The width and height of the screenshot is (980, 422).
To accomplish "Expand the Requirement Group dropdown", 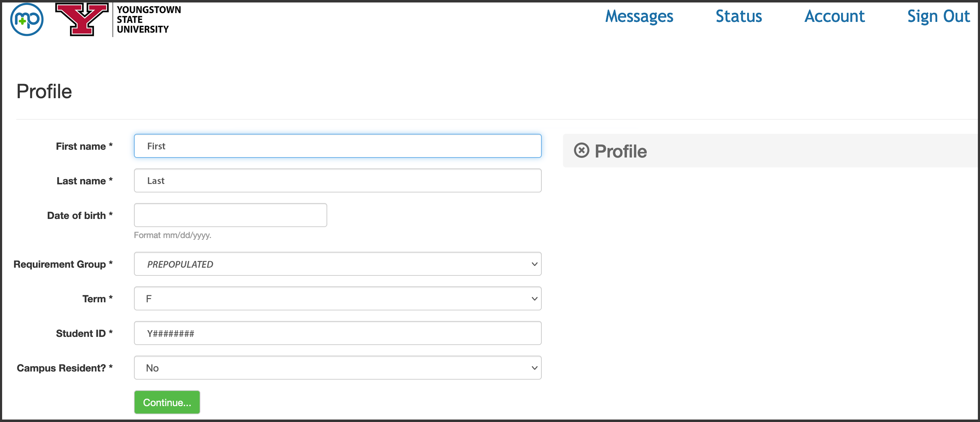I will (x=338, y=264).
